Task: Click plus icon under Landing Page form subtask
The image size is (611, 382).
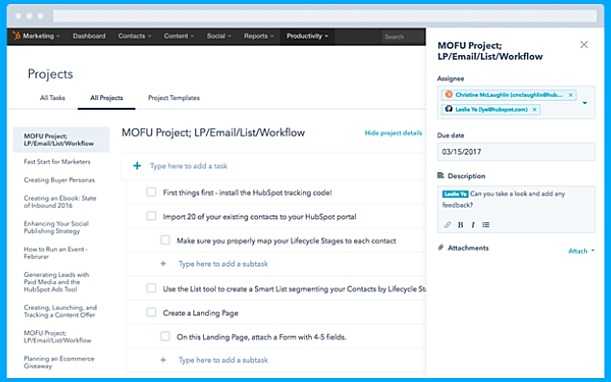Action: (x=163, y=360)
